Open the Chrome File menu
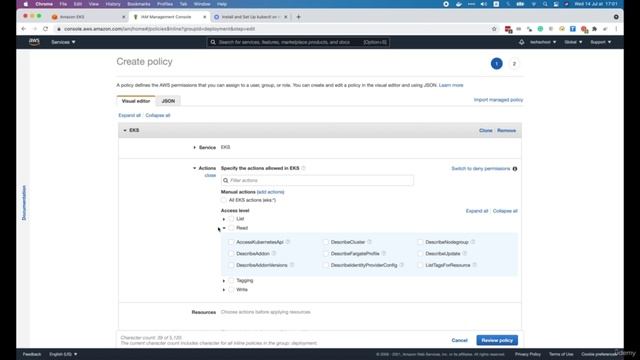 [x=63, y=4]
